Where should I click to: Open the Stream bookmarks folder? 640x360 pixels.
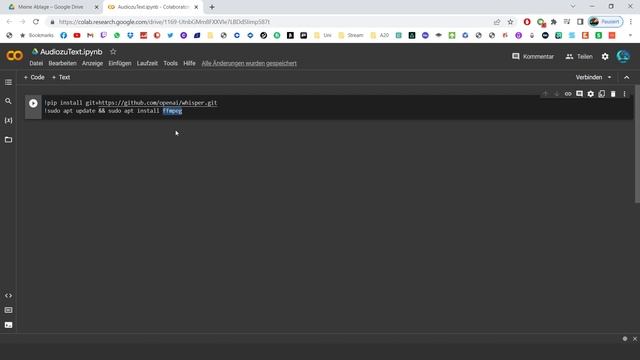[351, 36]
